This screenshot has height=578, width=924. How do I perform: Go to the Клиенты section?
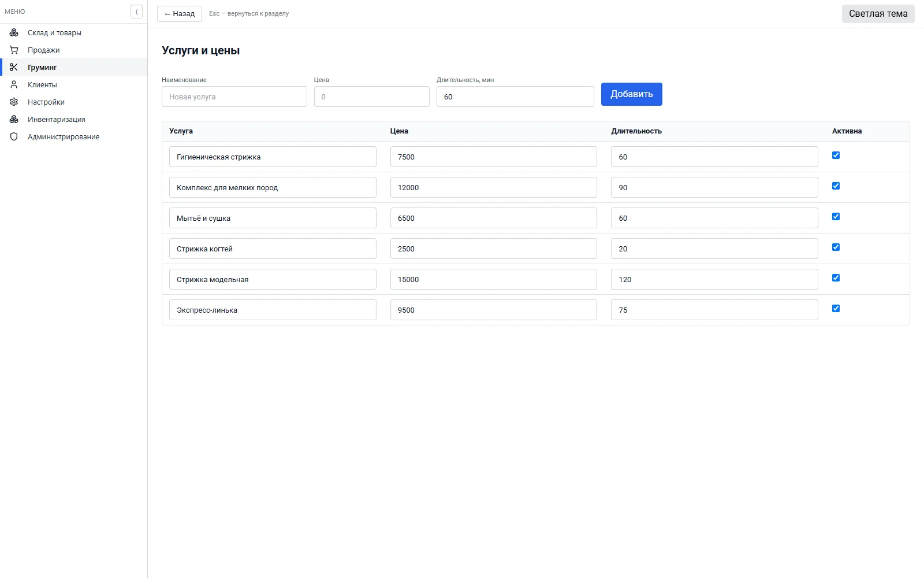point(74,84)
